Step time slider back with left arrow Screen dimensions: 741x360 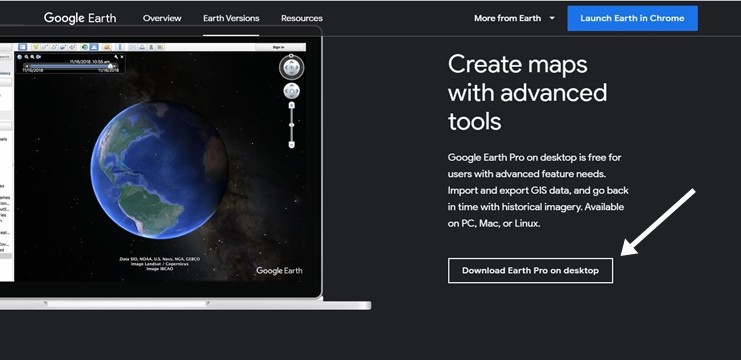pos(27,66)
